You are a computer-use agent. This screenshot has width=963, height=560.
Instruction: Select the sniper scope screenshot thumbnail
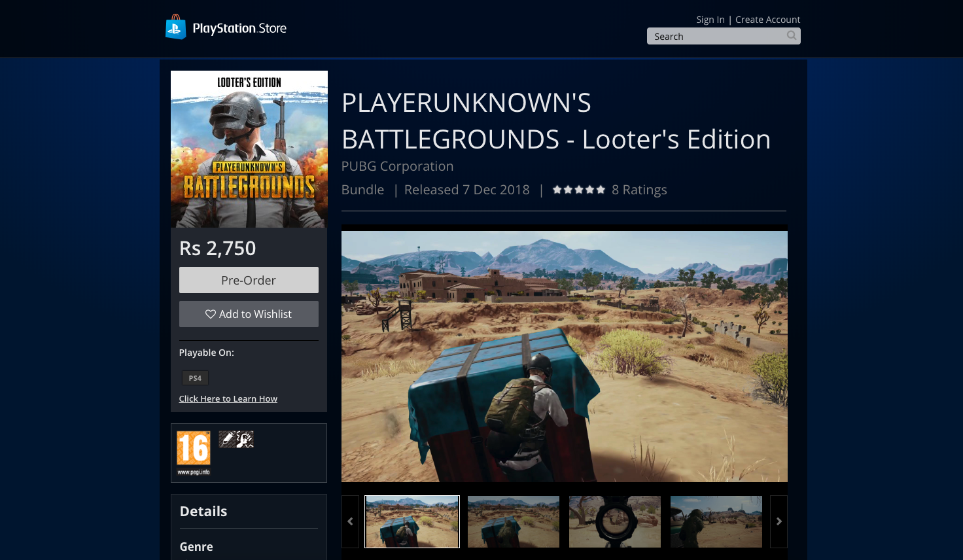pyautogui.click(x=615, y=521)
